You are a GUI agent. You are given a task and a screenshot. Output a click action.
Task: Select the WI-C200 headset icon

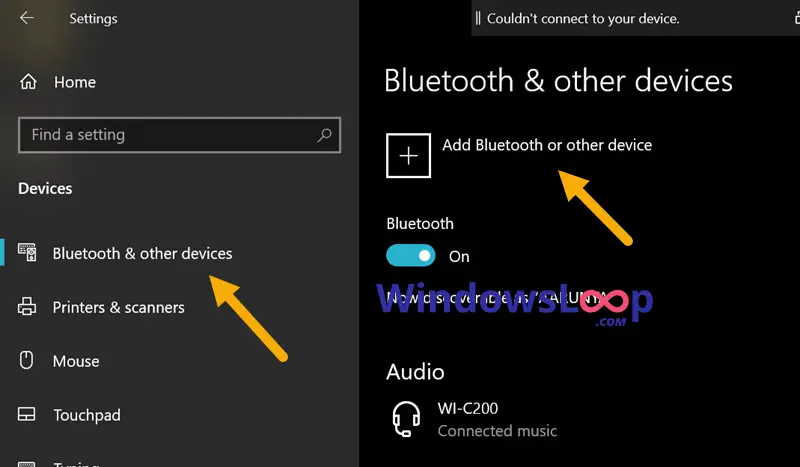click(x=406, y=419)
